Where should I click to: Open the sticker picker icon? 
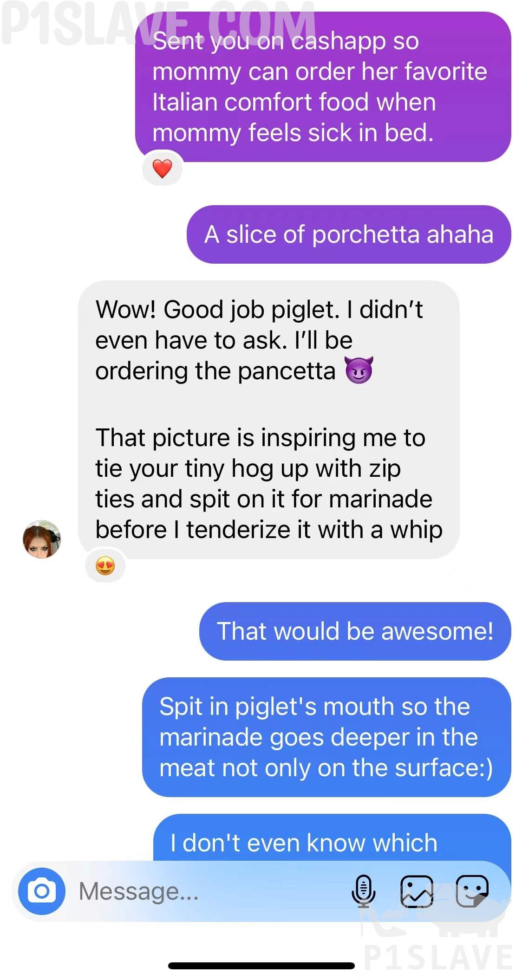pos(472,891)
